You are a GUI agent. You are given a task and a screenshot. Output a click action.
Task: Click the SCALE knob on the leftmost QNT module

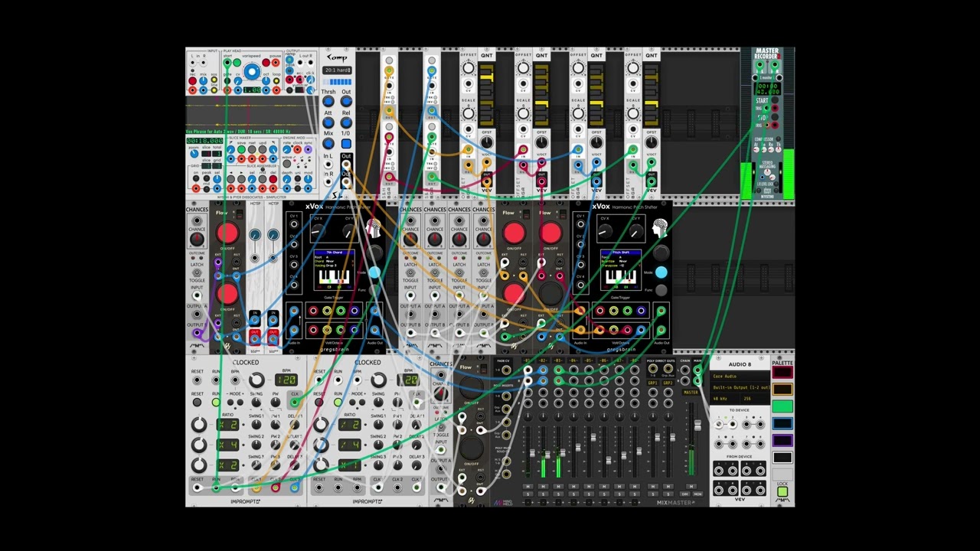click(468, 115)
